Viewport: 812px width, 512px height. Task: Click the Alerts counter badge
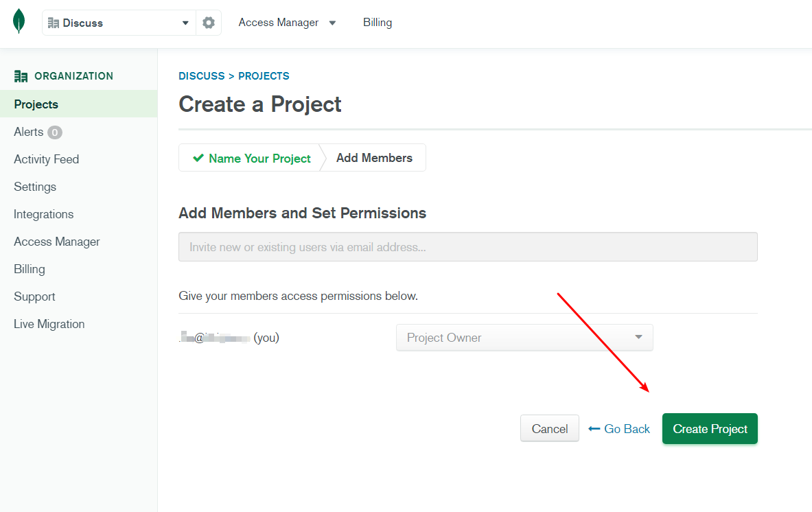click(54, 132)
